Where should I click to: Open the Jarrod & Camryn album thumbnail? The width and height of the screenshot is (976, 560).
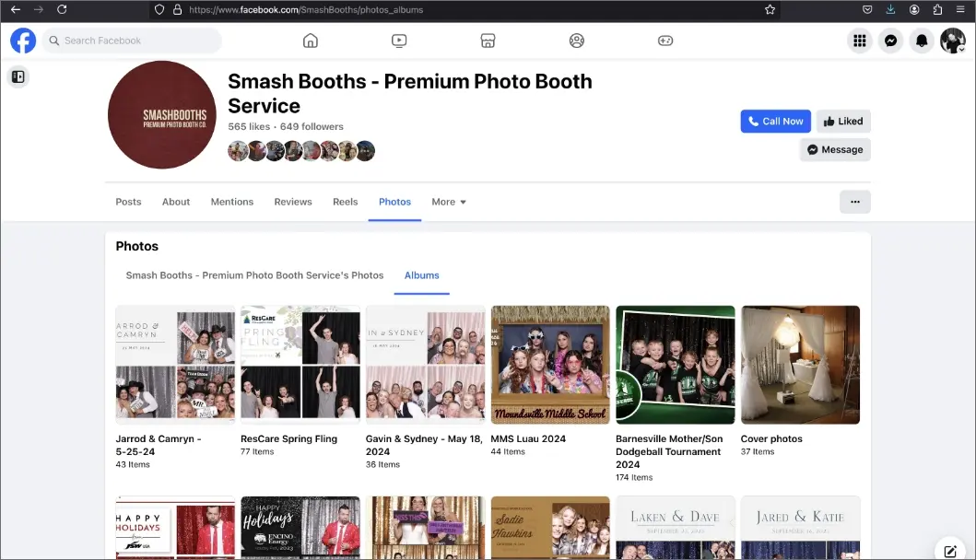(x=175, y=365)
